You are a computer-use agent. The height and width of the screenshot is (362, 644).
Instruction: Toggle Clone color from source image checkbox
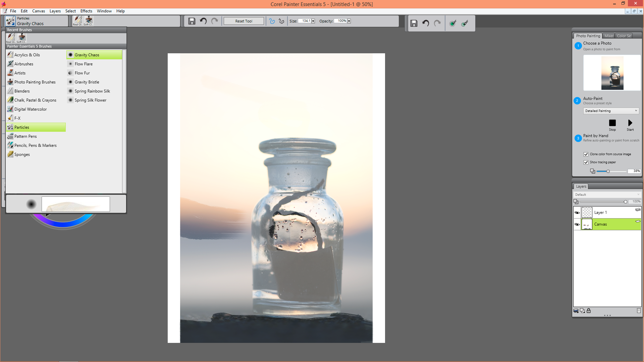point(586,154)
